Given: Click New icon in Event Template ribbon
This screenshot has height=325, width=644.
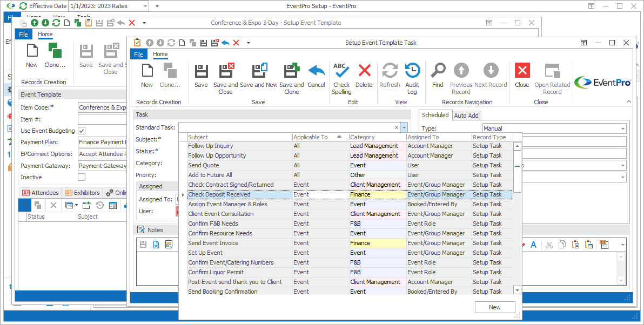Looking at the screenshot, I should tap(32, 51).
